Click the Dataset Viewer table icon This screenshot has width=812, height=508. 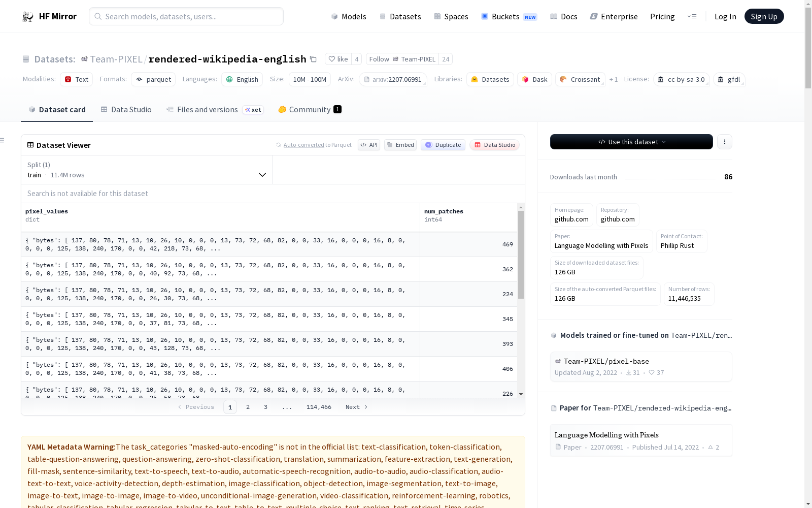(x=30, y=145)
